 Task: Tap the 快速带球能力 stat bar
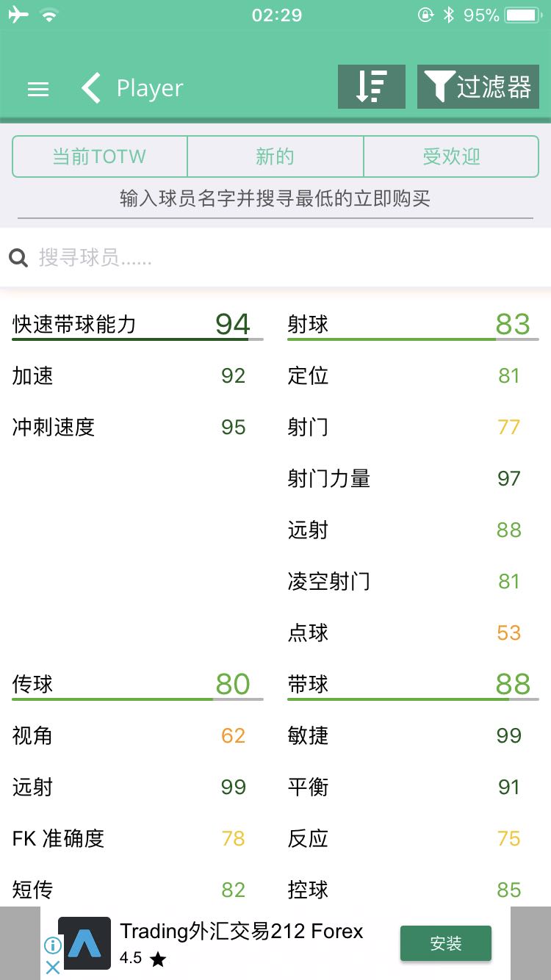(x=137, y=339)
